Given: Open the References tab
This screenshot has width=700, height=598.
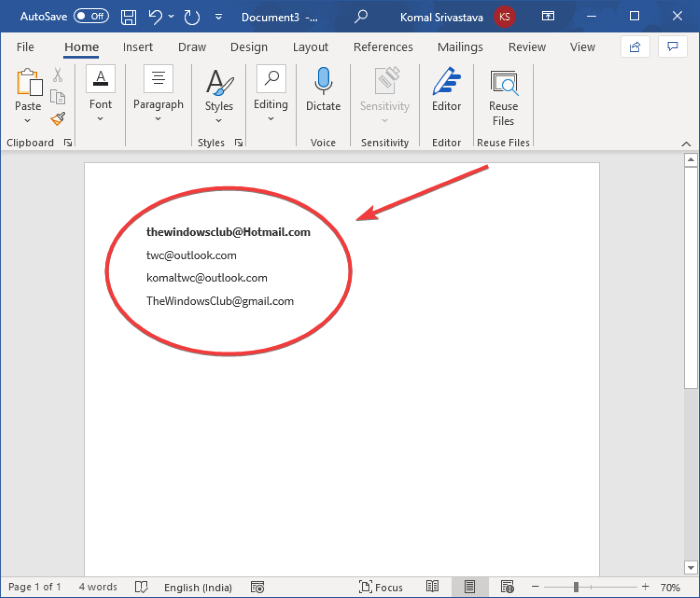Looking at the screenshot, I should 383,47.
